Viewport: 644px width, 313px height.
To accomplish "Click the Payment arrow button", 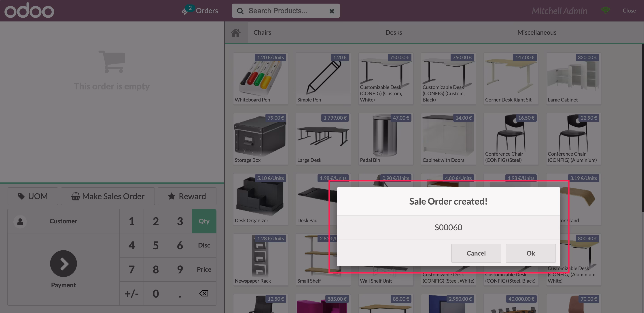I will coord(64,264).
